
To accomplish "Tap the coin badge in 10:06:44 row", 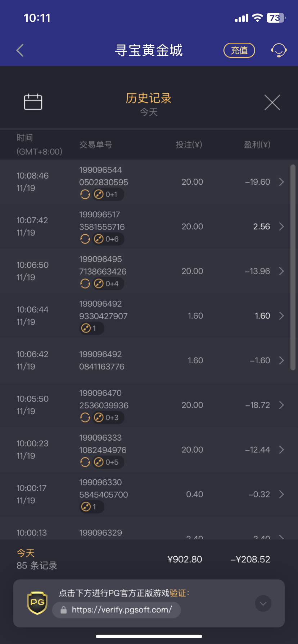I will tap(91, 328).
